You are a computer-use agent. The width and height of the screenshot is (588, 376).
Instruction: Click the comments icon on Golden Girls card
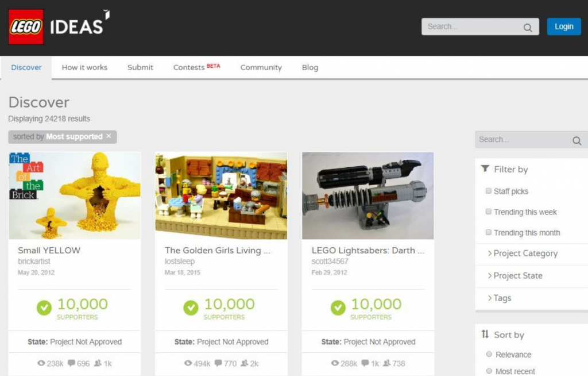218,363
